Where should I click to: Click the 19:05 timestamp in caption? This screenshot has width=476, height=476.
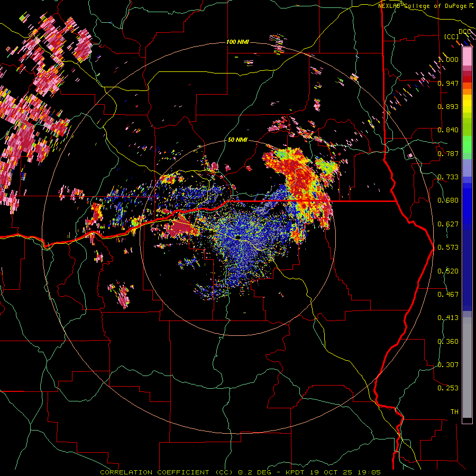[370, 472]
